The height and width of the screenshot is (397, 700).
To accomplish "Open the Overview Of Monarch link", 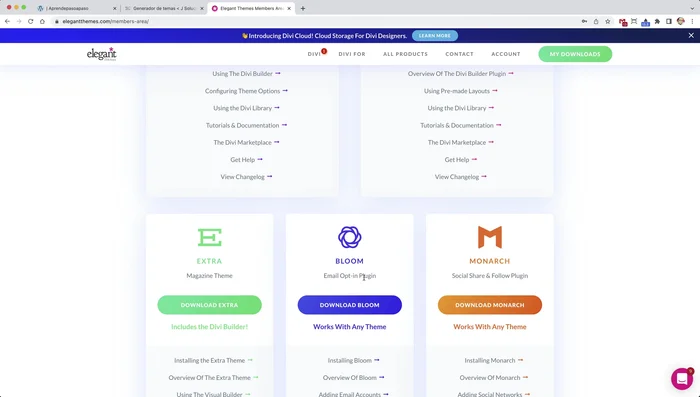I will [493, 378].
